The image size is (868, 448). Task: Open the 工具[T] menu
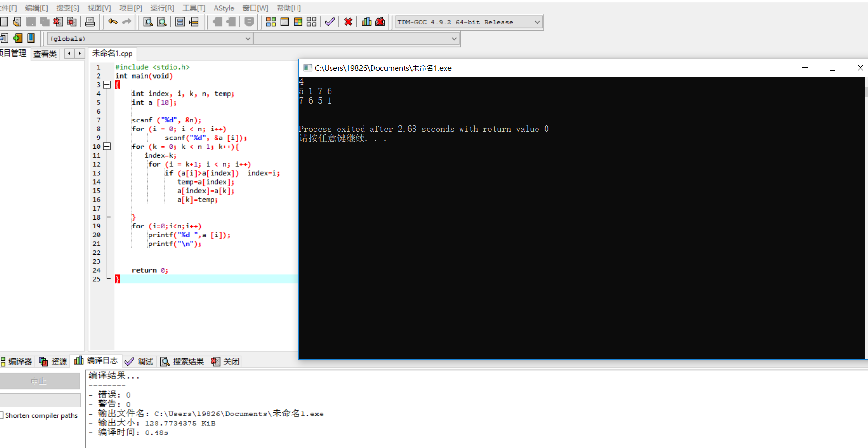[194, 8]
